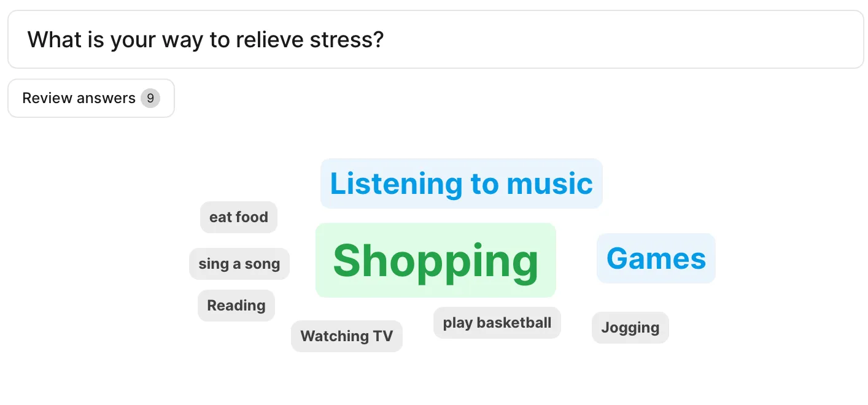Click the eat food answer tag

point(239,217)
